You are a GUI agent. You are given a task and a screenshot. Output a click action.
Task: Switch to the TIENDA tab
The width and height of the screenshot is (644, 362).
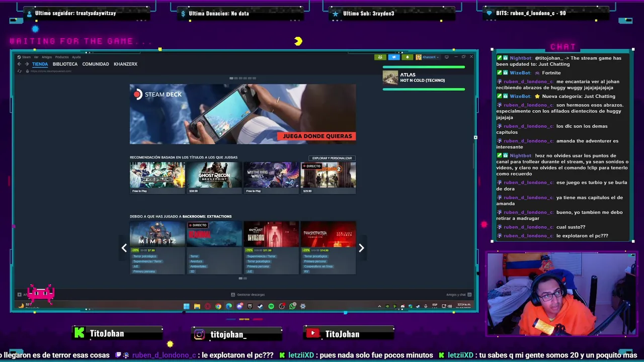click(x=40, y=64)
